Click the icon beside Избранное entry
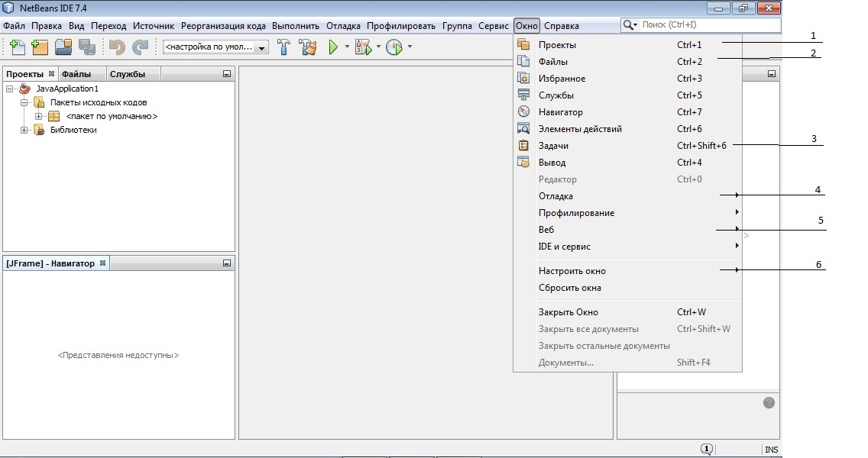The width and height of the screenshot is (868, 458). point(523,78)
